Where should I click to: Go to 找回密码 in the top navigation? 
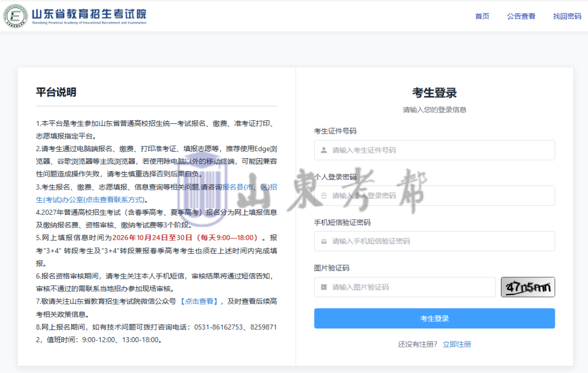pos(567,16)
